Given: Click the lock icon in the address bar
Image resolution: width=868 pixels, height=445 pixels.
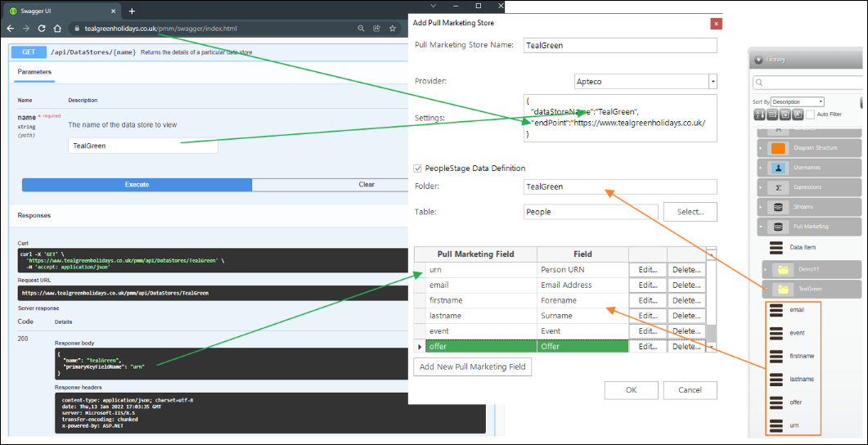Looking at the screenshot, I should pos(78,29).
